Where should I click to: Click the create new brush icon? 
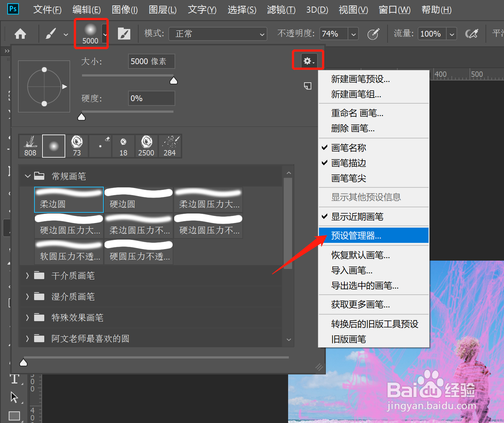307,86
